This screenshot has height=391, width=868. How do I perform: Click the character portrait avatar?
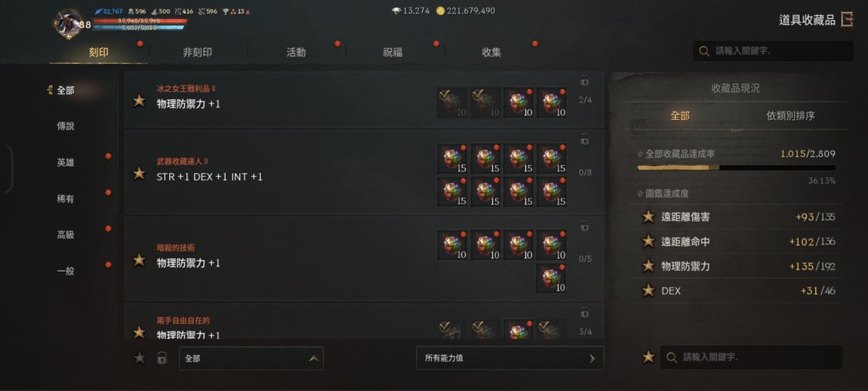tap(68, 24)
